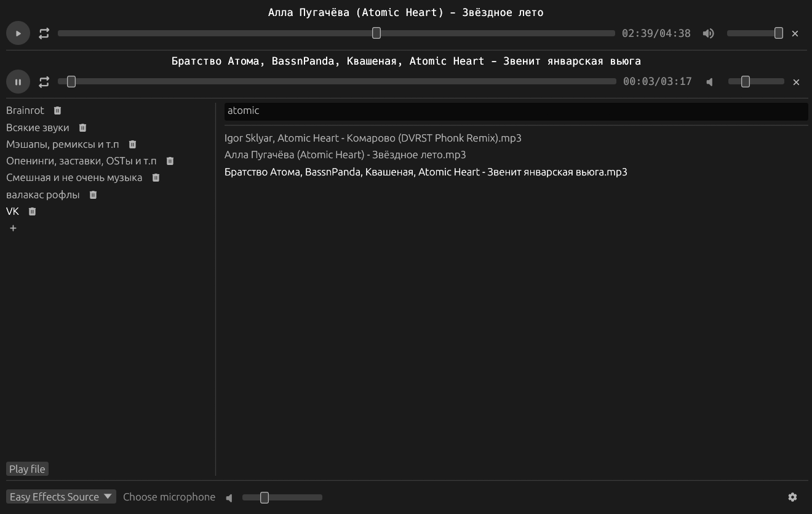The width and height of the screenshot is (812, 514).
Task: Add a new playlist with the plus icon
Action: point(13,228)
